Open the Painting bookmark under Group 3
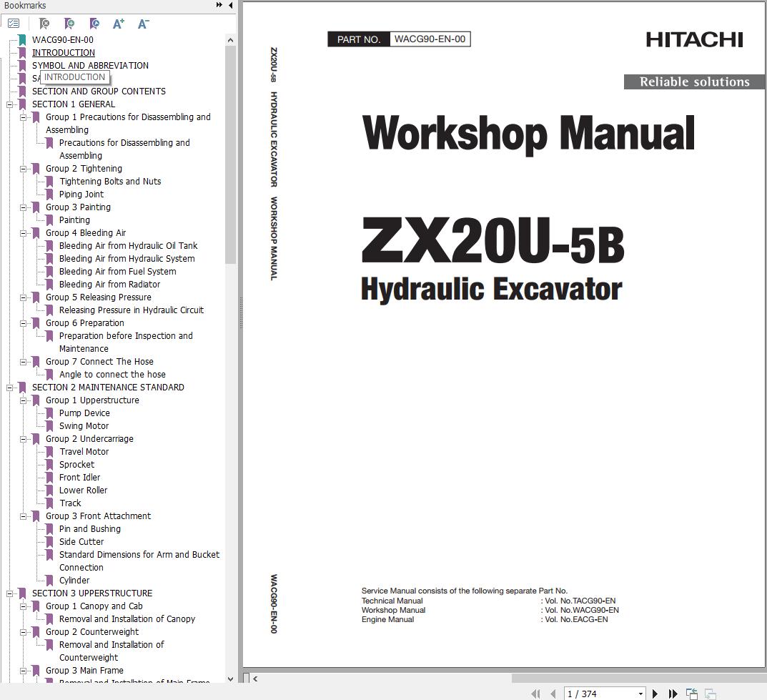 [74, 220]
